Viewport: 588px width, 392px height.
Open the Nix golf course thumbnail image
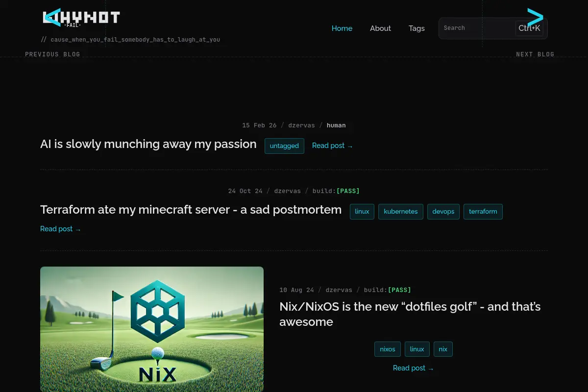coord(152,329)
